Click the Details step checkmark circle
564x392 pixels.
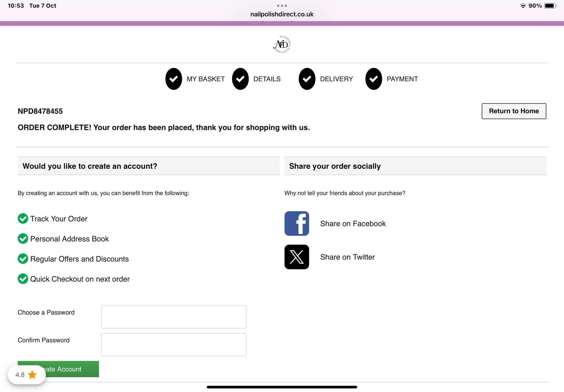coord(240,79)
